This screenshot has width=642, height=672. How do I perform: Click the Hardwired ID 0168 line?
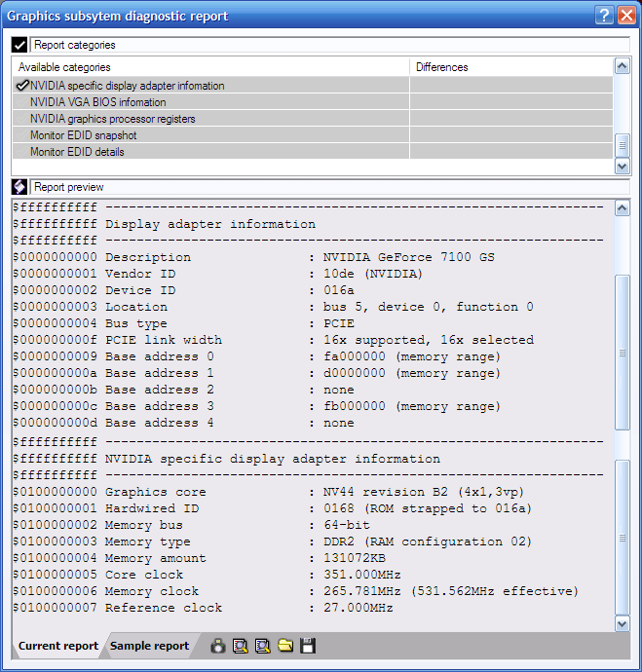(273, 508)
